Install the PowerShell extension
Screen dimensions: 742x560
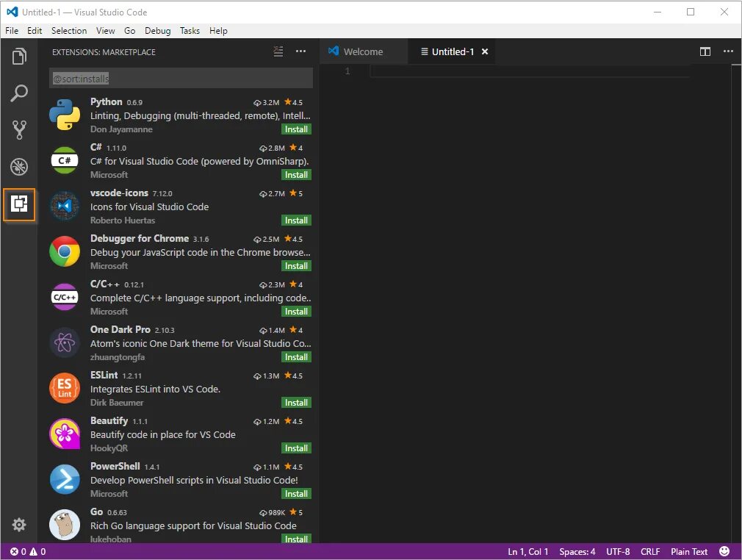click(296, 494)
